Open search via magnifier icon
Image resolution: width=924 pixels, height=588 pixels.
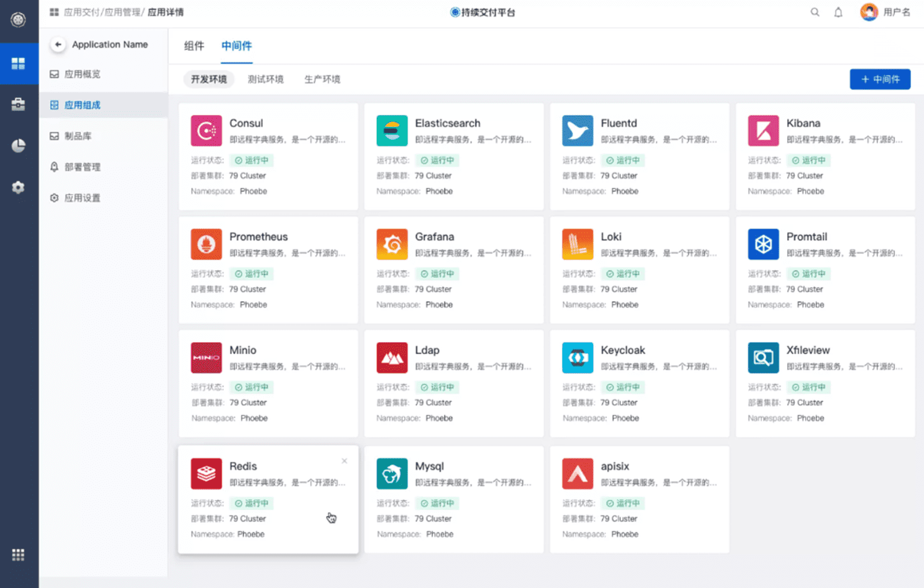tap(815, 12)
